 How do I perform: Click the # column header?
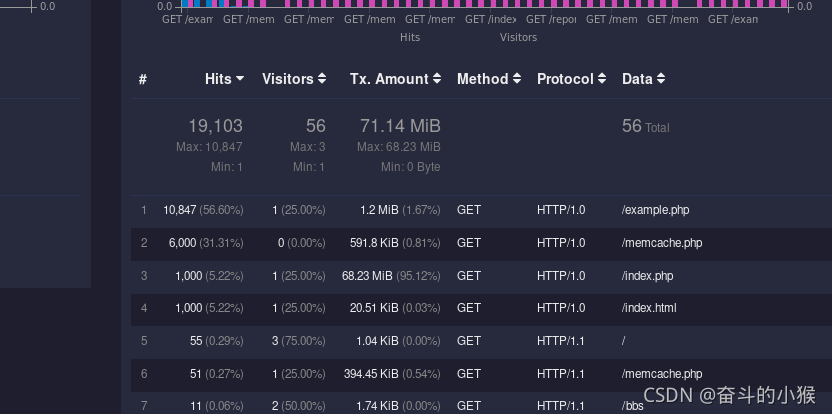coord(143,79)
